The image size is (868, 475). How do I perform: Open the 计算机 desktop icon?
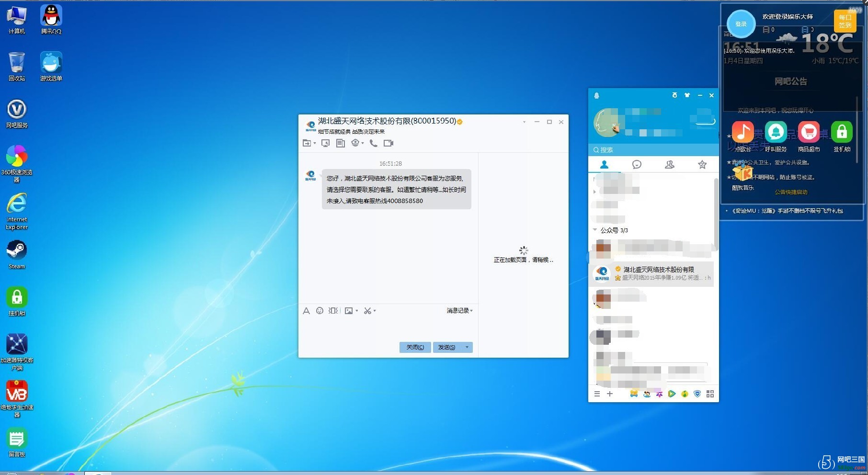coord(17,20)
